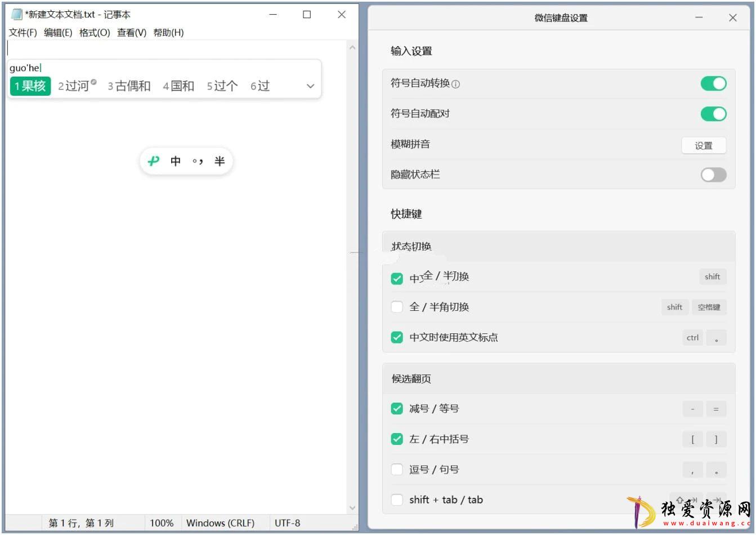Click ctrl key badge for 英文标点
This screenshot has width=756, height=535.
[x=692, y=337]
